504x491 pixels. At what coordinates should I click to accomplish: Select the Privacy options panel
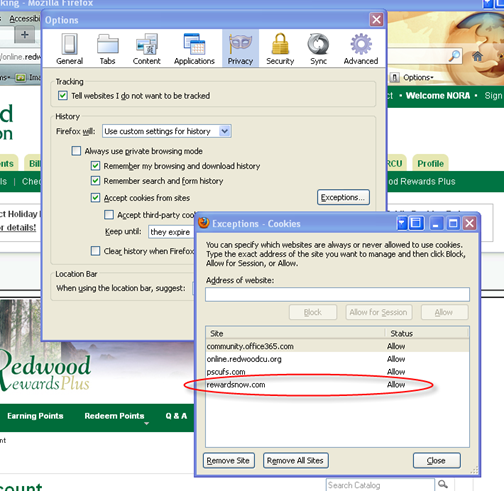pos(240,49)
